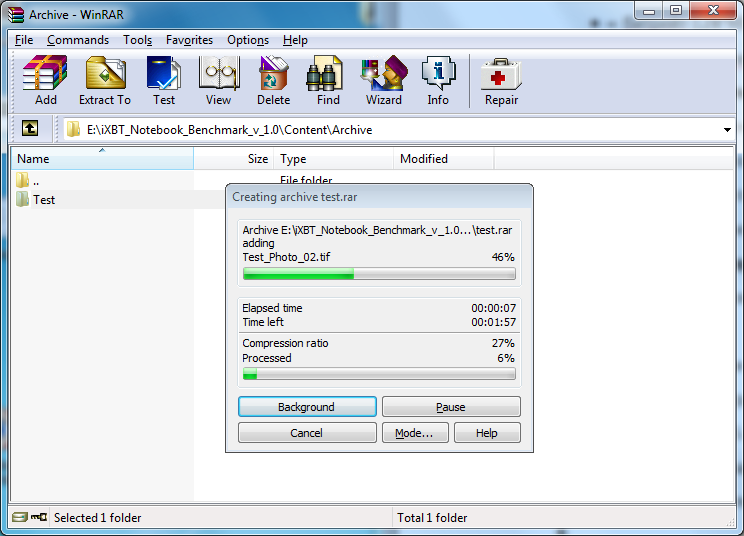Open the Extract To tool
Screen dimensions: 744x536
105,81
